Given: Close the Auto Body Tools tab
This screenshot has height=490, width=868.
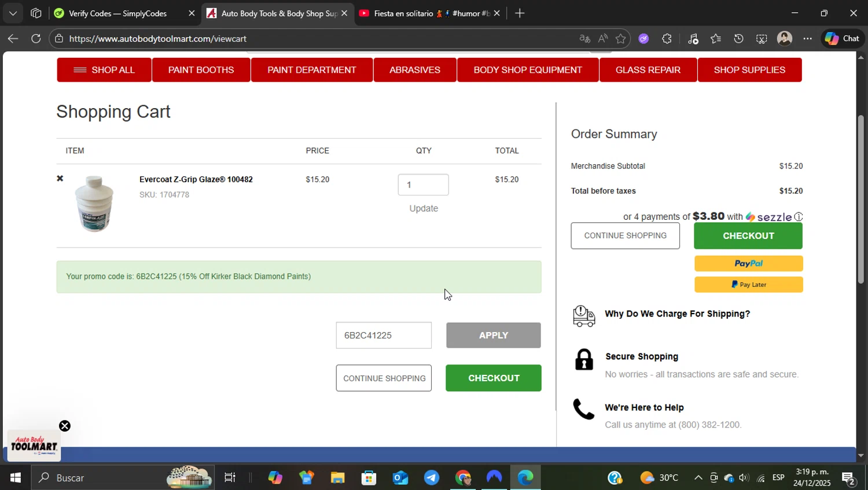Looking at the screenshot, I should (344, 13).
